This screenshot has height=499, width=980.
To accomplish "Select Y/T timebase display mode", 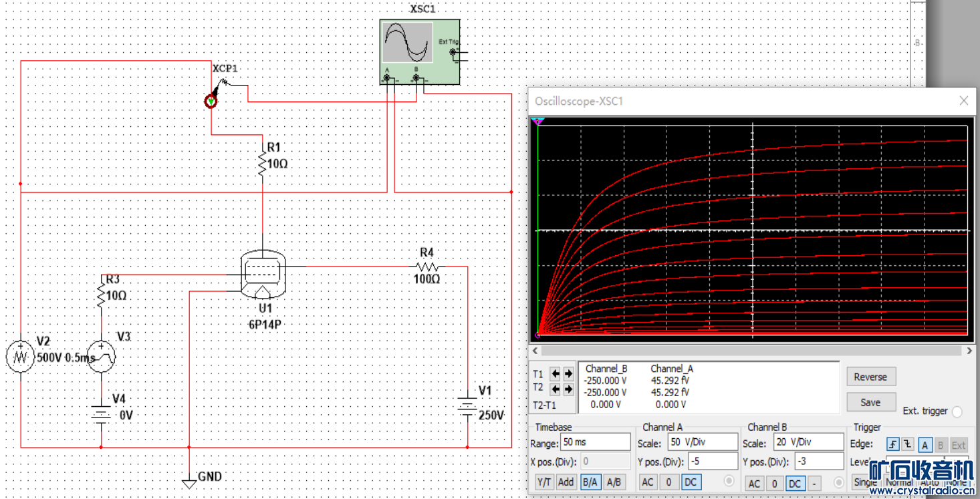I will point(544,482).
